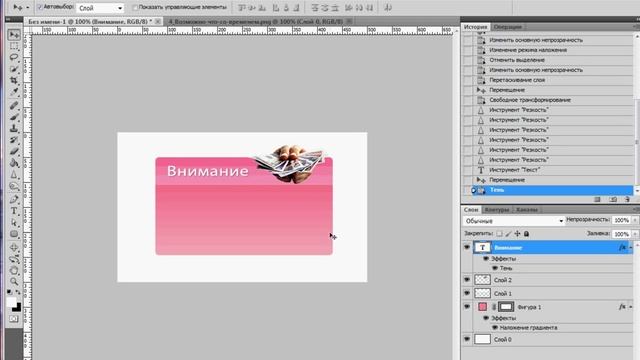
Task: Hide the Слой 1 layer
Action: point(467,293)
